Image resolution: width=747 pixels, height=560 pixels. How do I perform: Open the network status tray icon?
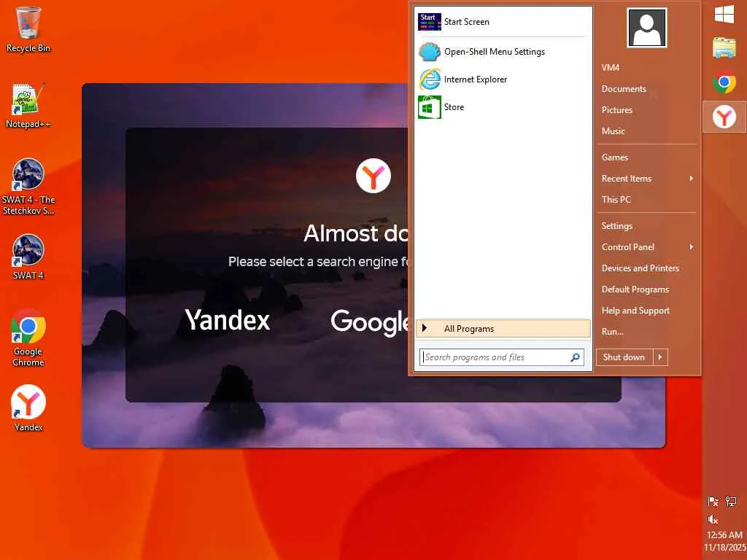(731, 501)
